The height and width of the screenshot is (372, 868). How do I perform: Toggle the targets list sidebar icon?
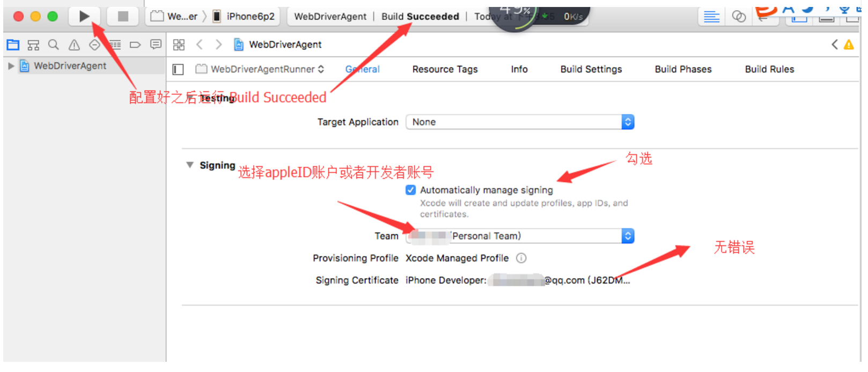tap(178, 69)
